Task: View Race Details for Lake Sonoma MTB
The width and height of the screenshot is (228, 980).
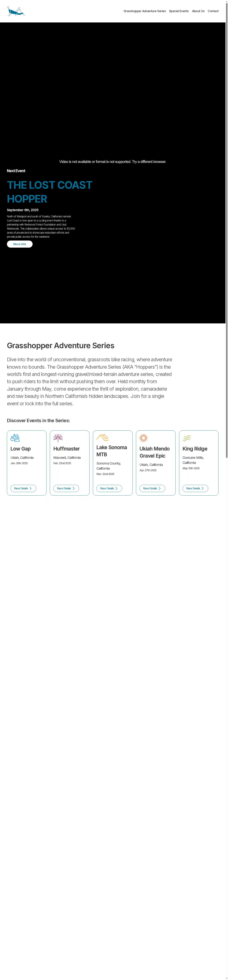Action: pos(109,488)
